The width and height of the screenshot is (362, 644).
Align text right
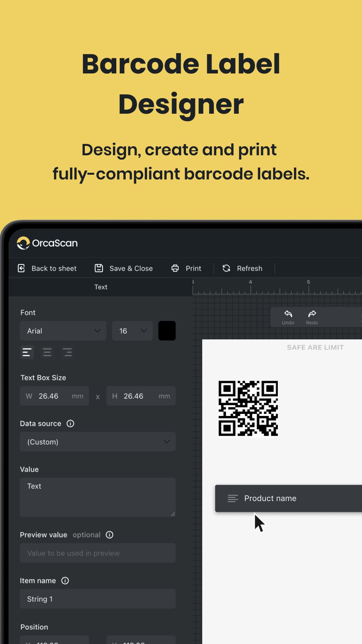[67, 352]
